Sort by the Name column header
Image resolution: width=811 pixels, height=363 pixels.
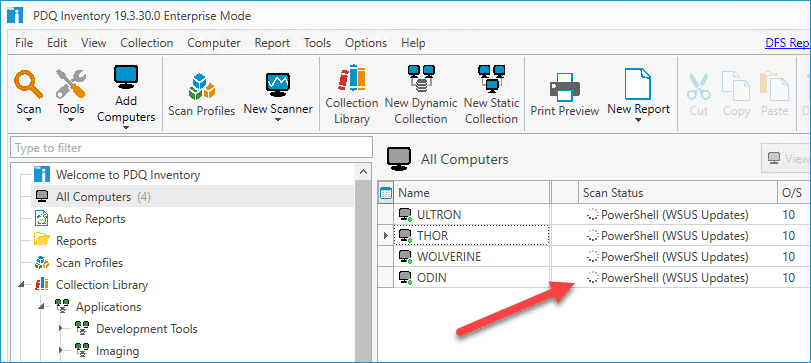[x=472, y=193]
